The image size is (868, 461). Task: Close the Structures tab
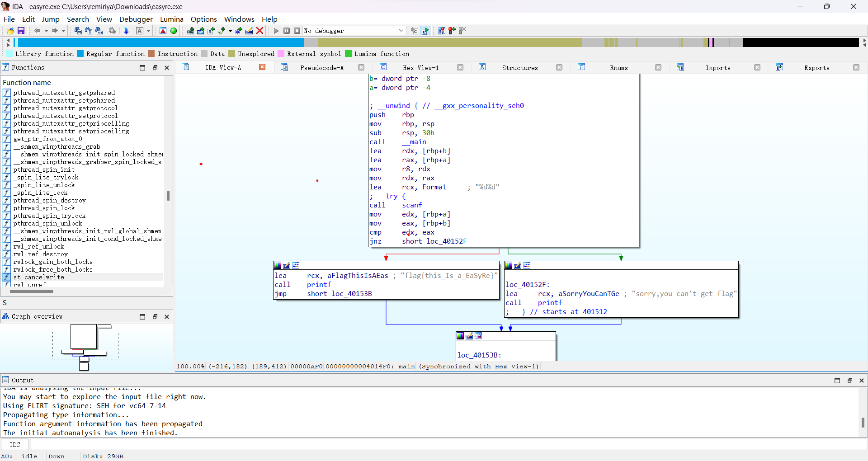(559, 68)
